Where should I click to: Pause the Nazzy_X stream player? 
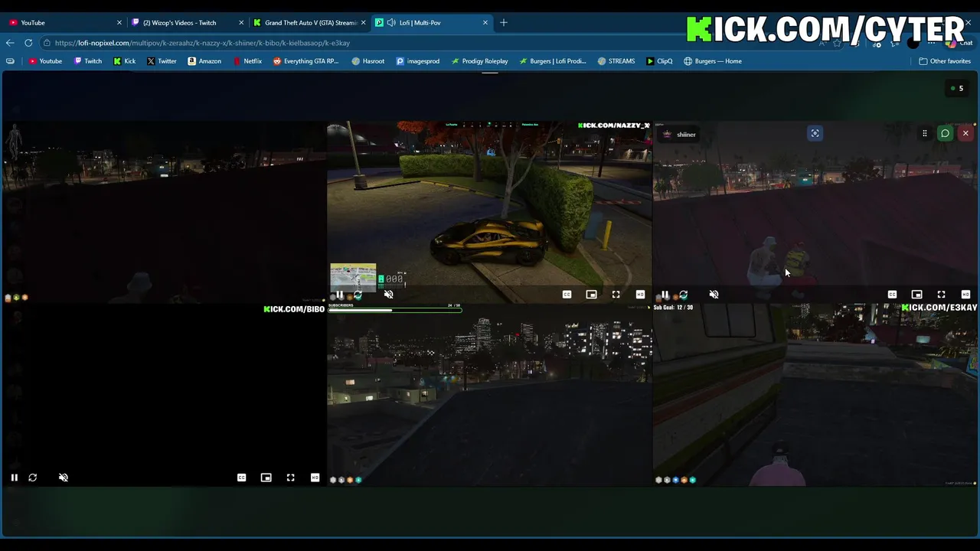point(339,295)
